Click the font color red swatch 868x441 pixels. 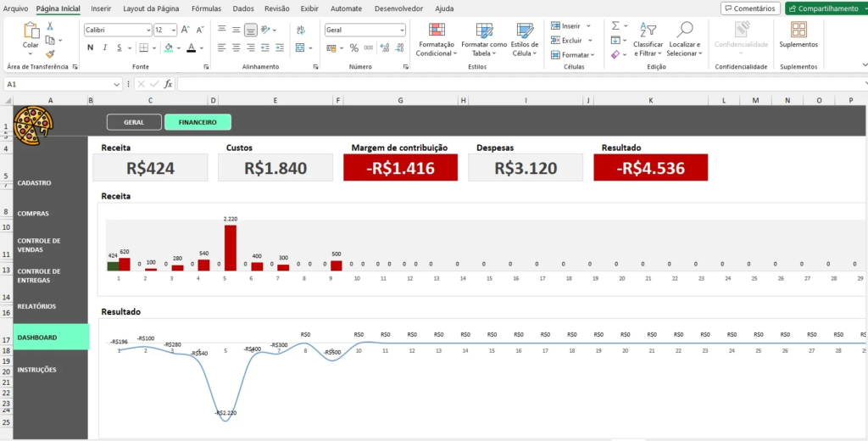click(x=191, y=48)
